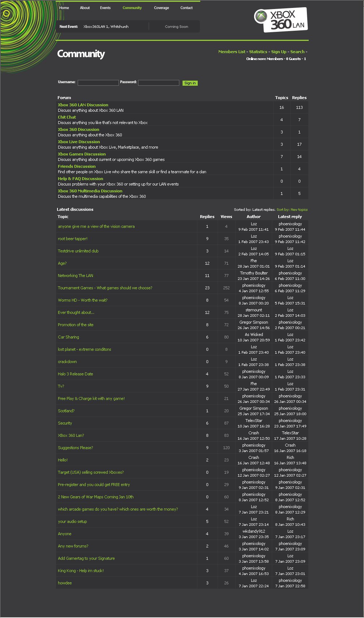Open Xbox 360 LAN Discussion forum
The image size is (364, 618).
83,105
